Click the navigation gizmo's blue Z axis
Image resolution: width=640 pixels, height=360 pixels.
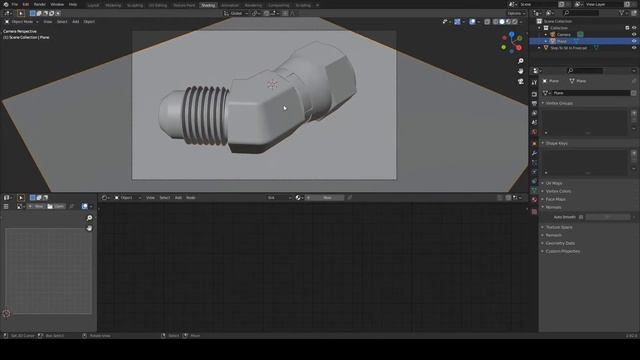click(512, 35)
